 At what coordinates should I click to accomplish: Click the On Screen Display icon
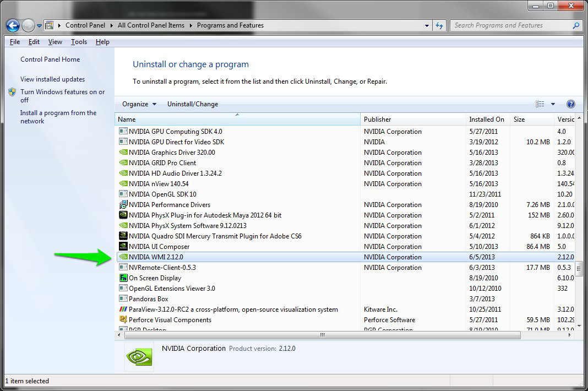(123, 278)
